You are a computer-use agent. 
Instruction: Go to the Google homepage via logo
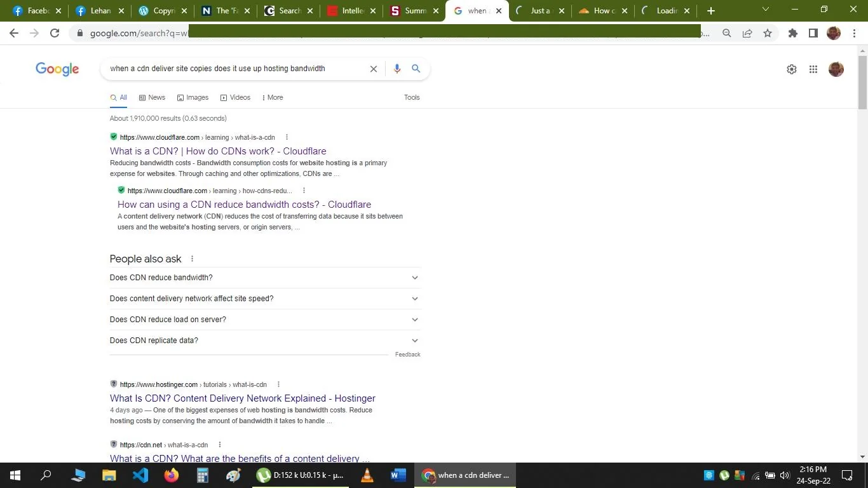coord(57,69)
